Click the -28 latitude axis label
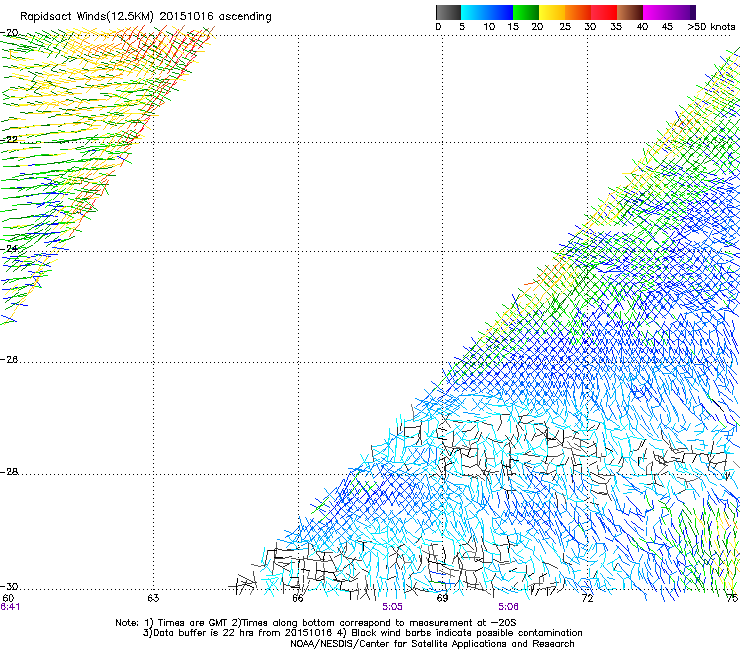The image size is (740, 650). pyautogui.click(x=9, y=472)
